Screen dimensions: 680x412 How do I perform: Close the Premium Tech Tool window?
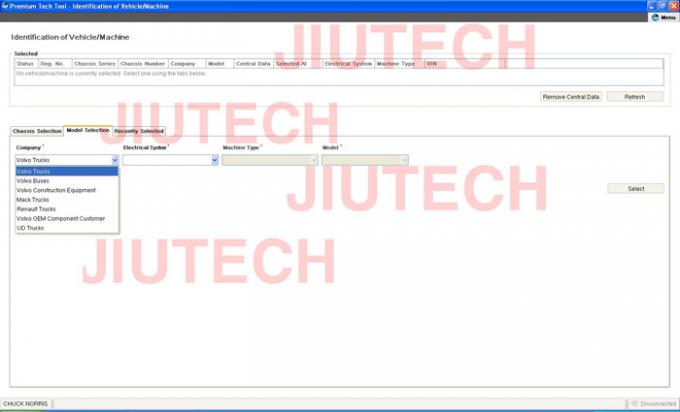(x=673, y=6)
